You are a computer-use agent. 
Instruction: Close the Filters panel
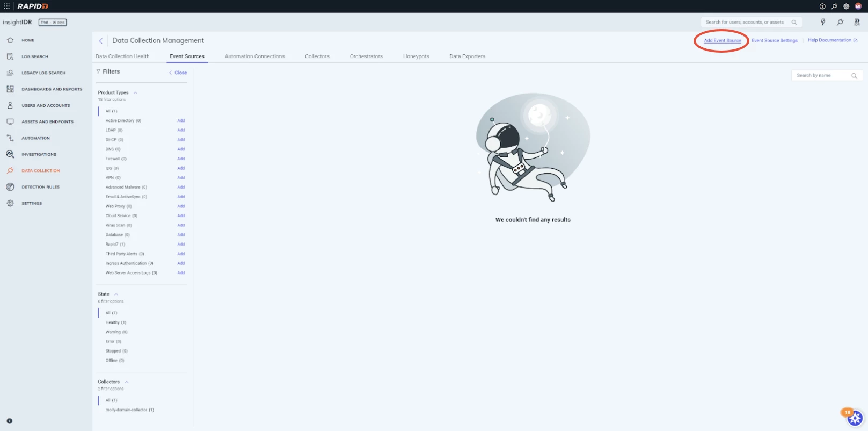[178, 73]
